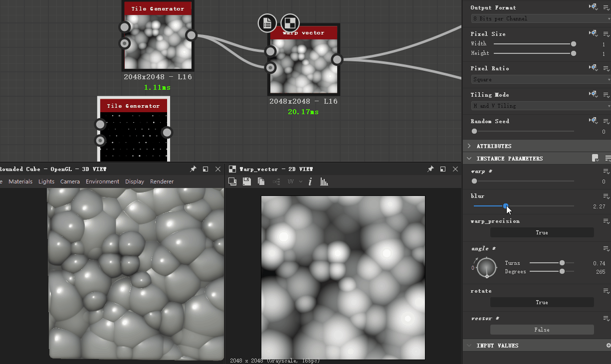Click the warp vector node output connector

(x=337, y=60)
